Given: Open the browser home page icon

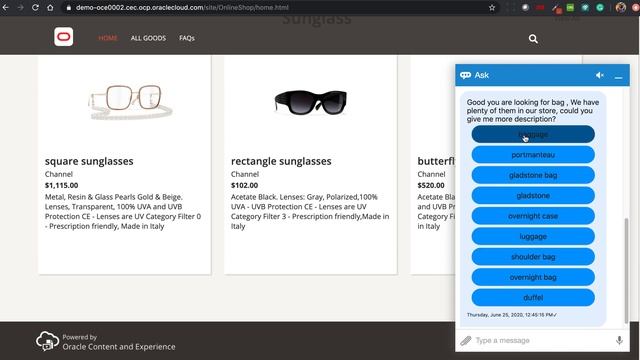Looking at the screenshot, I should pyautogui.click(x=50, y=7).
